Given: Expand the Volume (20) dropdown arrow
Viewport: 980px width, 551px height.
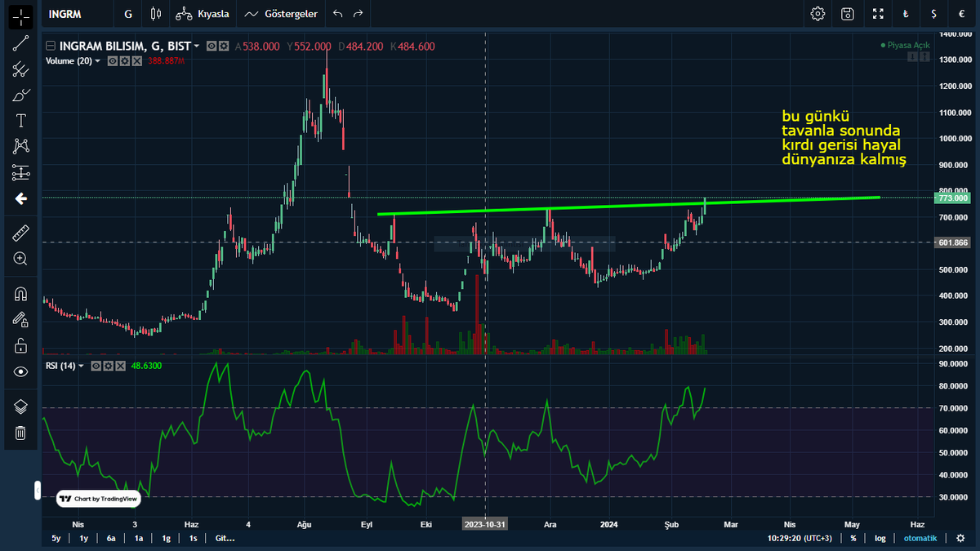Looking at the screenshot, I should [x=98, y=61].
